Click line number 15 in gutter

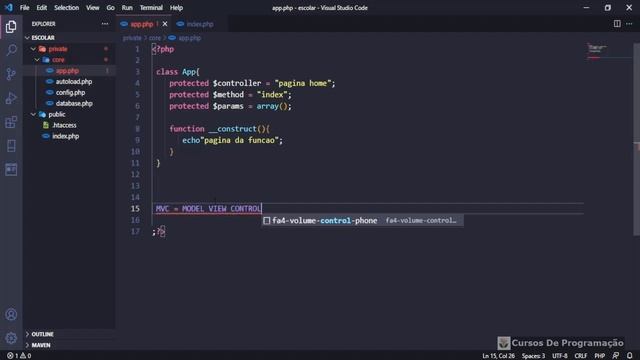tap(135, 209)
